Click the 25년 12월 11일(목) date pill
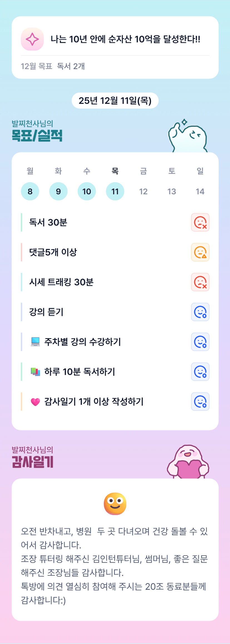The width and height of the screenshot is (230, 644). click(x=115, y=101)
